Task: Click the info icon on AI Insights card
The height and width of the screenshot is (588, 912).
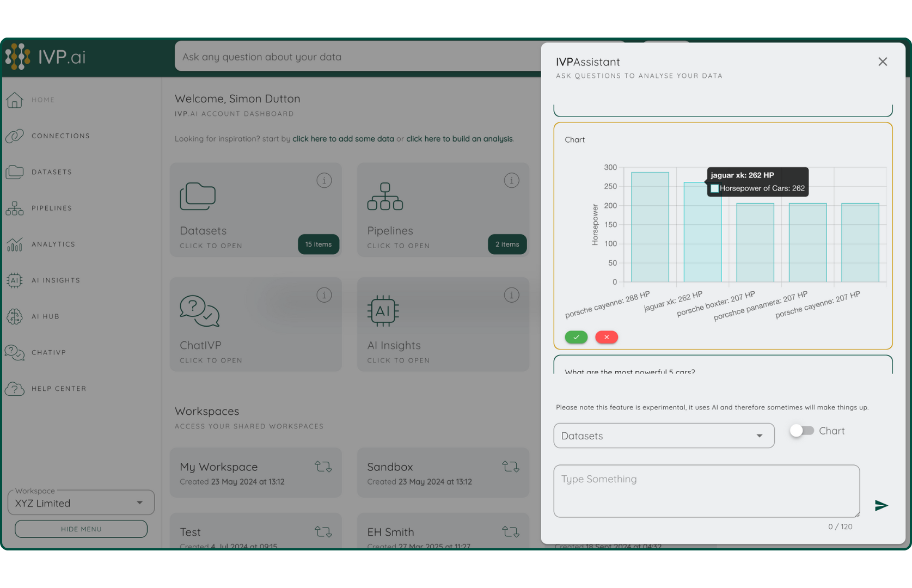Action: pos(511,295)
